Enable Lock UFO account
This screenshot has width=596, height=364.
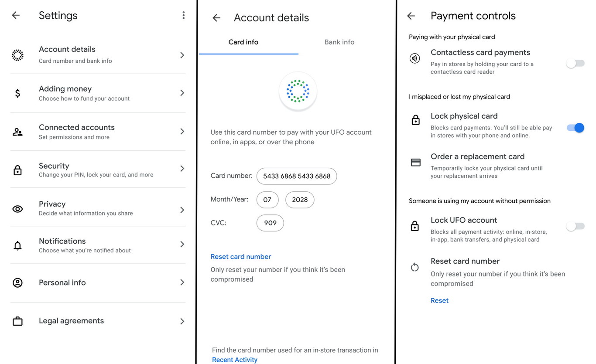(575, 226)
